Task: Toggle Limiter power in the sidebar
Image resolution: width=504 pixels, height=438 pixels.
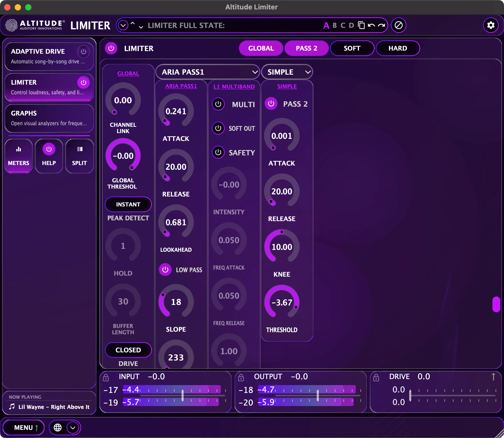Action: 83,83
